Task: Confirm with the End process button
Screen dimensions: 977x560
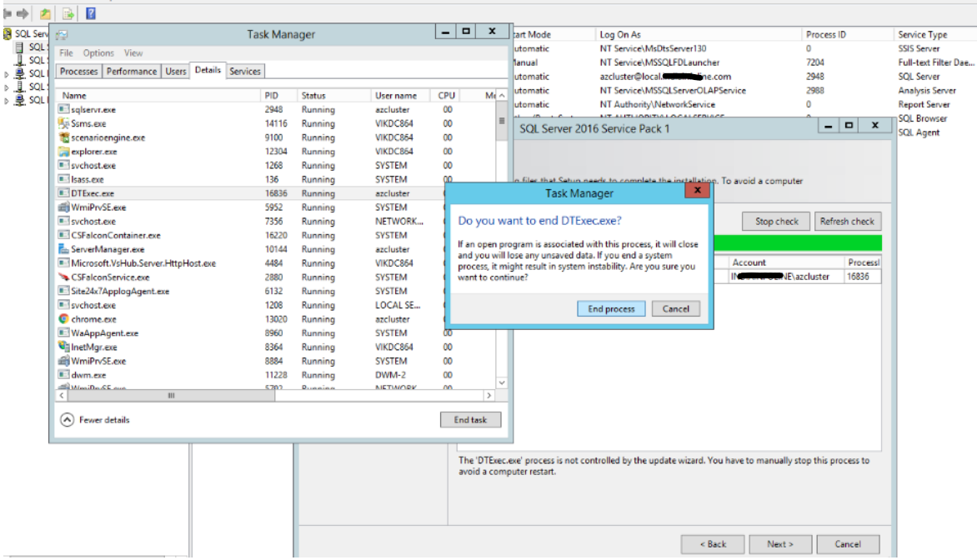Action: click(x=611, y=309)
